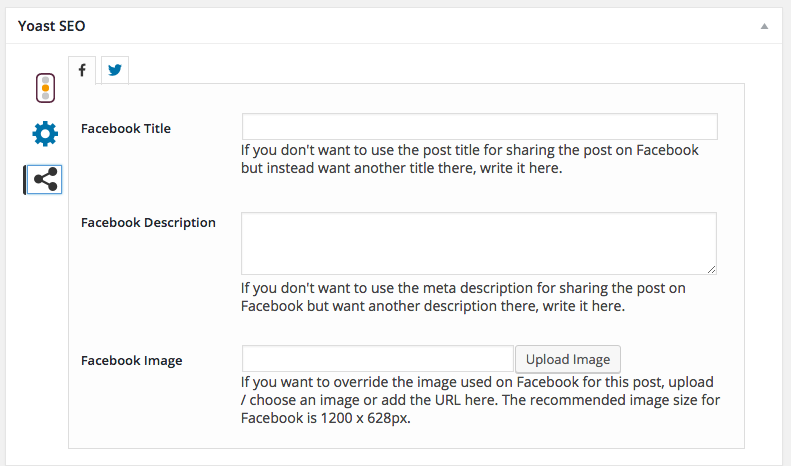Open the traffic light content analysis section
The height and width of the screenshot is (466, 791).
45,88
